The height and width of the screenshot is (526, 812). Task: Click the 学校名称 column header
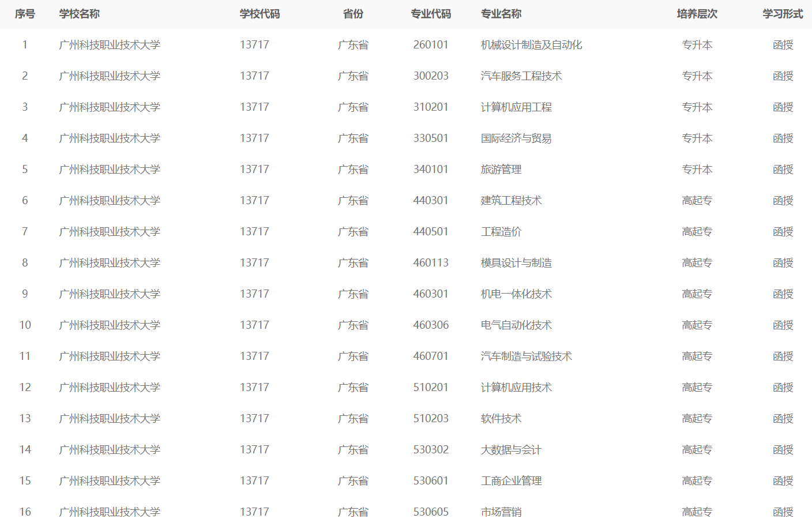(80, 14)
